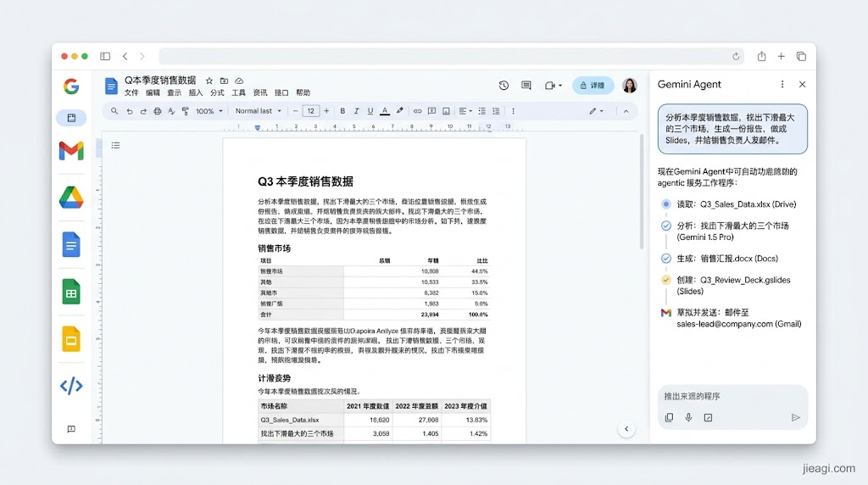Click the font size 12 field
Image resolution: width=868 pixels, height=485 pixels.
tap(311, 111)
